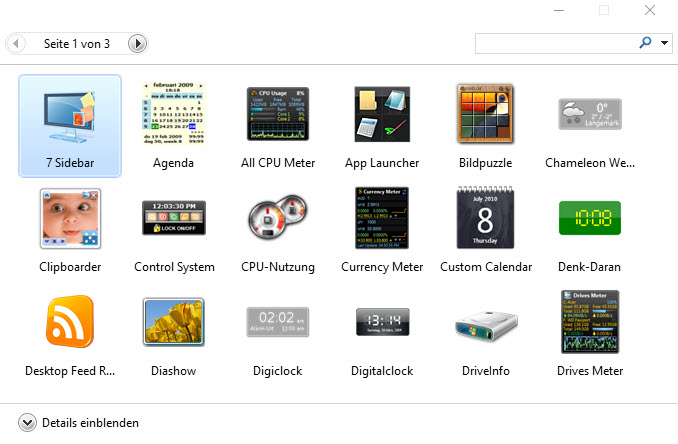Select the Custom Calendar gadget icon
Viewport: 678px width, 444px height.
click(485, 217)
